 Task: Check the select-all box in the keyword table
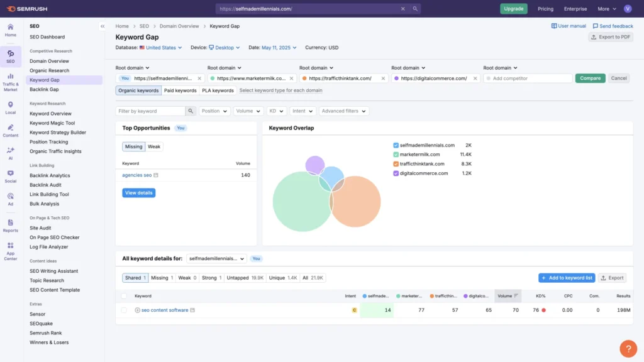[x=123, y=295]
